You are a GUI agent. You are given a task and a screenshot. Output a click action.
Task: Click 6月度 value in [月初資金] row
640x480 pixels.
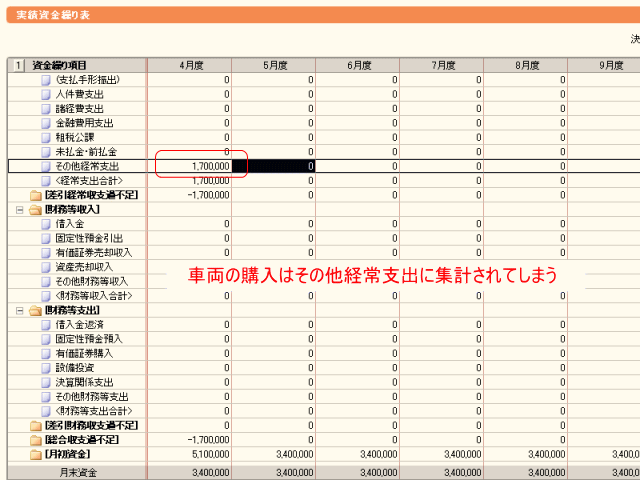click(379, 454)
